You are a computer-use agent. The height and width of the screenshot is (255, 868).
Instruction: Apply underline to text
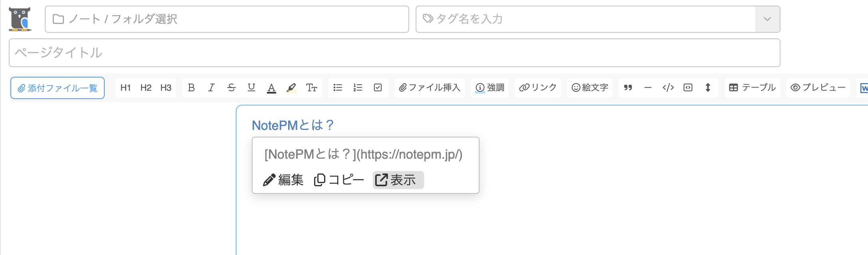pyautogui.click(x=251, y=88)
